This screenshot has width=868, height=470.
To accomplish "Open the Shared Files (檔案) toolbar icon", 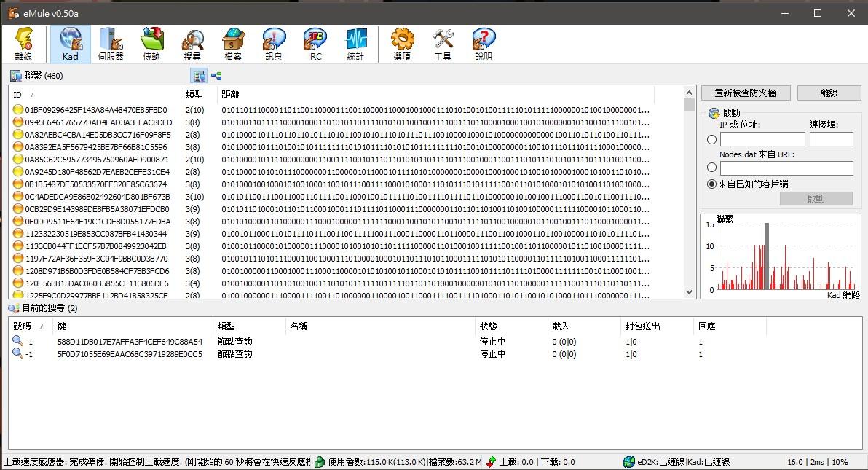I will click(233, 44).
